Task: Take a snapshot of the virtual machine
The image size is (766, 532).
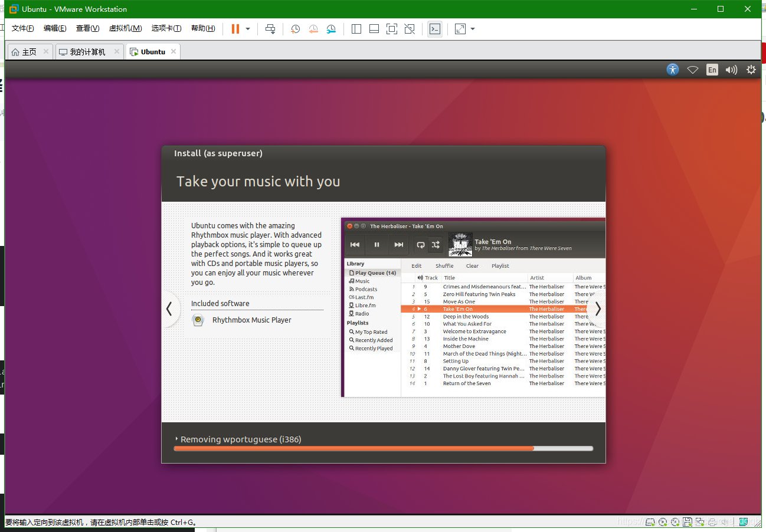Action: pyautogui.click(x=295, y=29)
